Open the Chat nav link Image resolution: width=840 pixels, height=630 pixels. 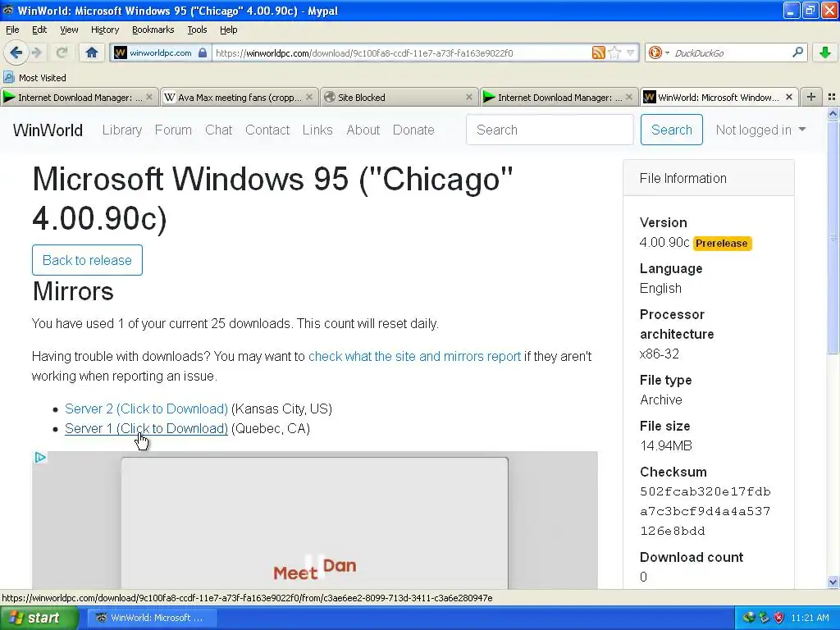click(x=218, y=130)
